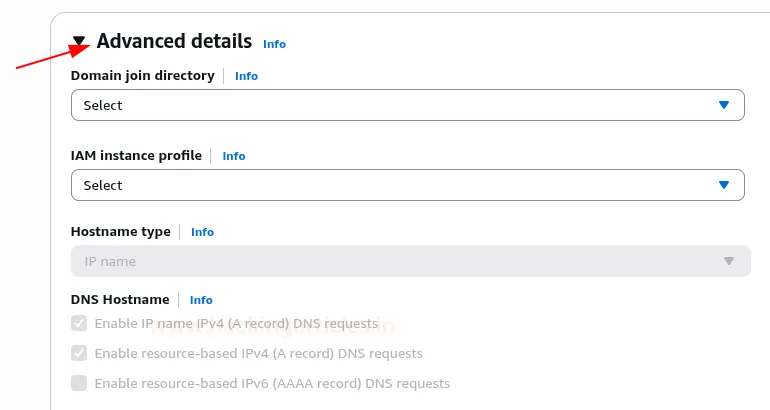Toggle Enable IP name IPv4 DNS requests checkbox

pos(79,323)
